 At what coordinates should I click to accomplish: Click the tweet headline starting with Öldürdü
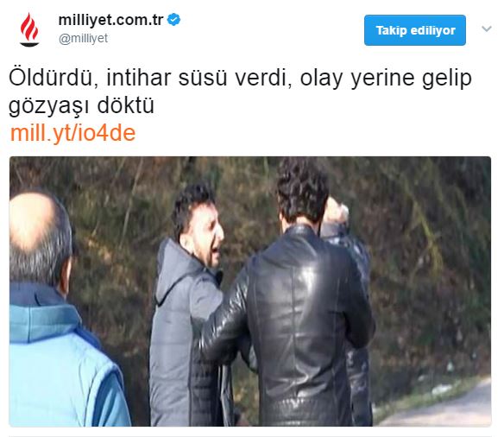tap(240, 92)
